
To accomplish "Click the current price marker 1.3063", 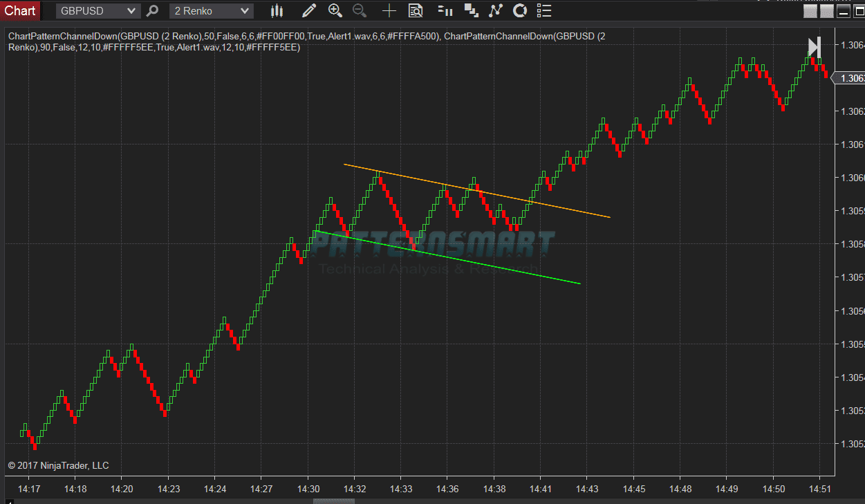I will 848,78.
